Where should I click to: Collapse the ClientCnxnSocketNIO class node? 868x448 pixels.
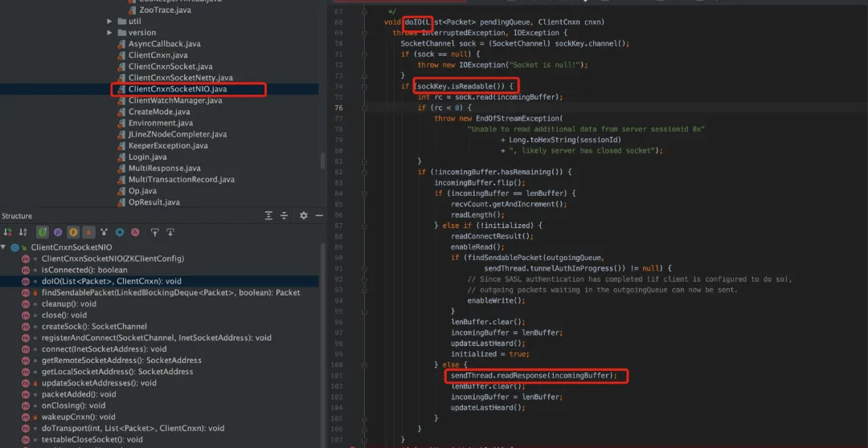(5, 247)
